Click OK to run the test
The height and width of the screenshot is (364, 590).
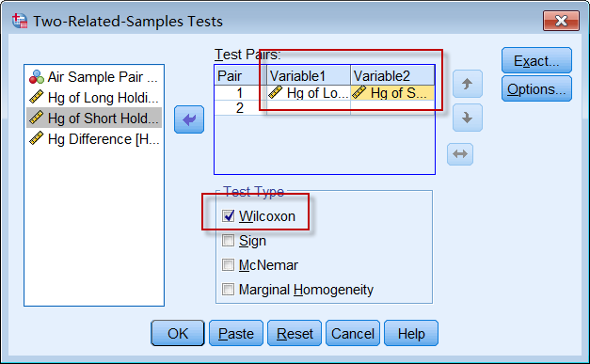pyautogui.click(x=178, y=333)
